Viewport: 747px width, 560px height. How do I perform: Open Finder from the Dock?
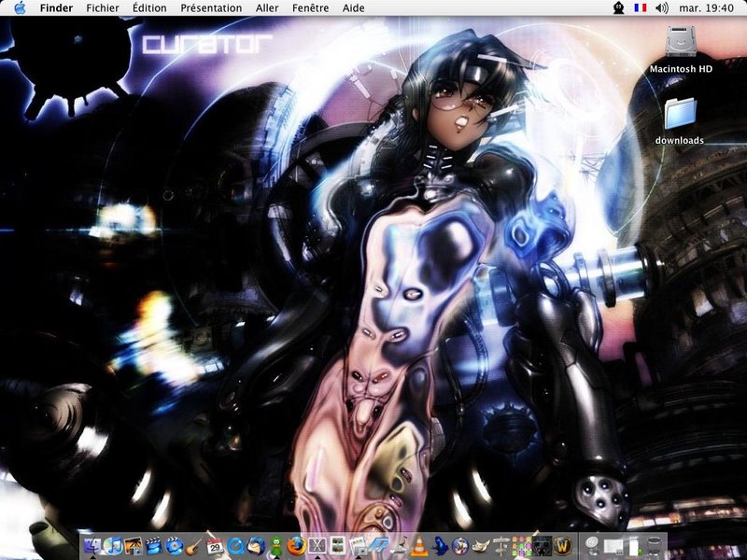(92, 546)
